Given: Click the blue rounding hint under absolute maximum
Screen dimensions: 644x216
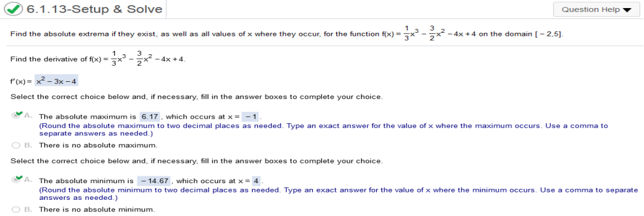Looking at the screenshot, I should pyautogui.click(x=323, y=130).
